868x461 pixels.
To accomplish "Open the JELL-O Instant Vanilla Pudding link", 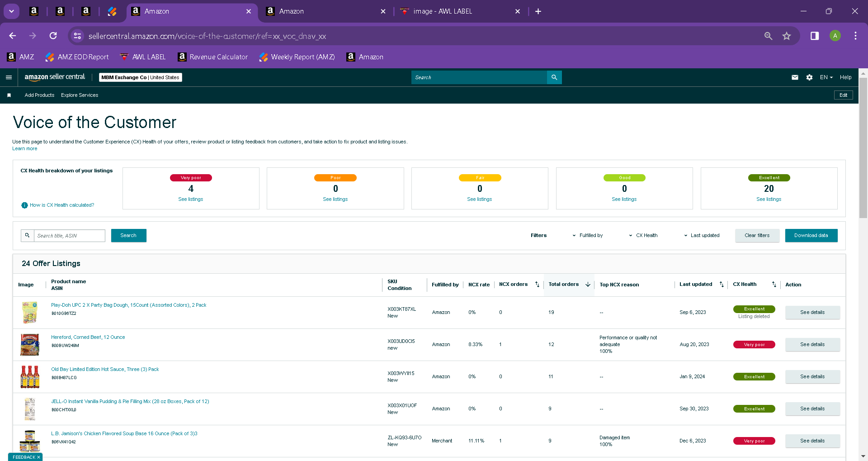I will click(x=130, y=401).
